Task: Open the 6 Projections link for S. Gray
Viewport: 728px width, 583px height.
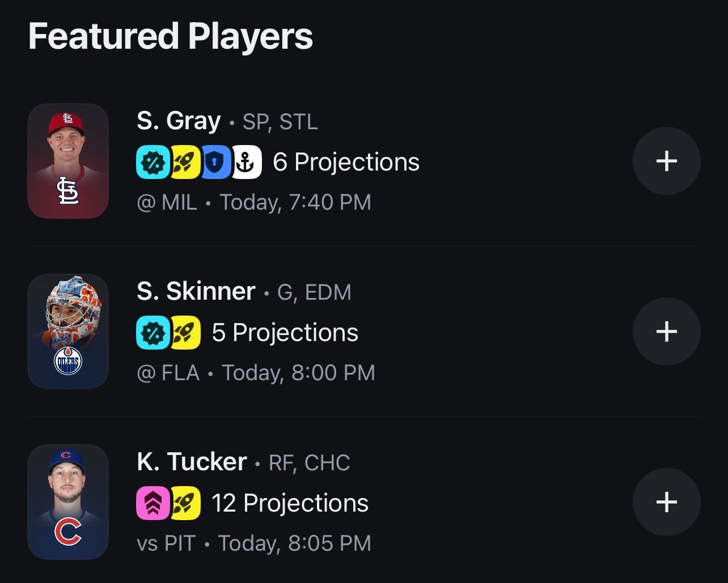Action: 346,162
